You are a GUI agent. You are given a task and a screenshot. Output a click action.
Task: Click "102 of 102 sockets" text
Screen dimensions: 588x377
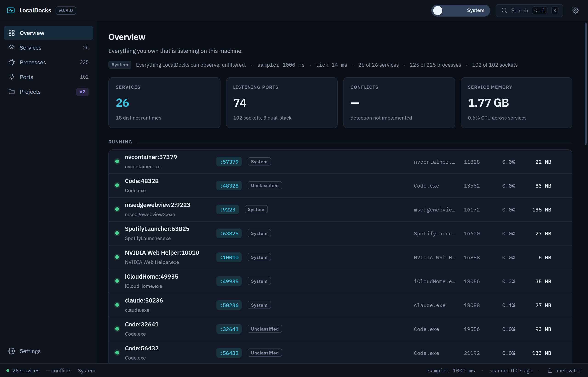495,65
